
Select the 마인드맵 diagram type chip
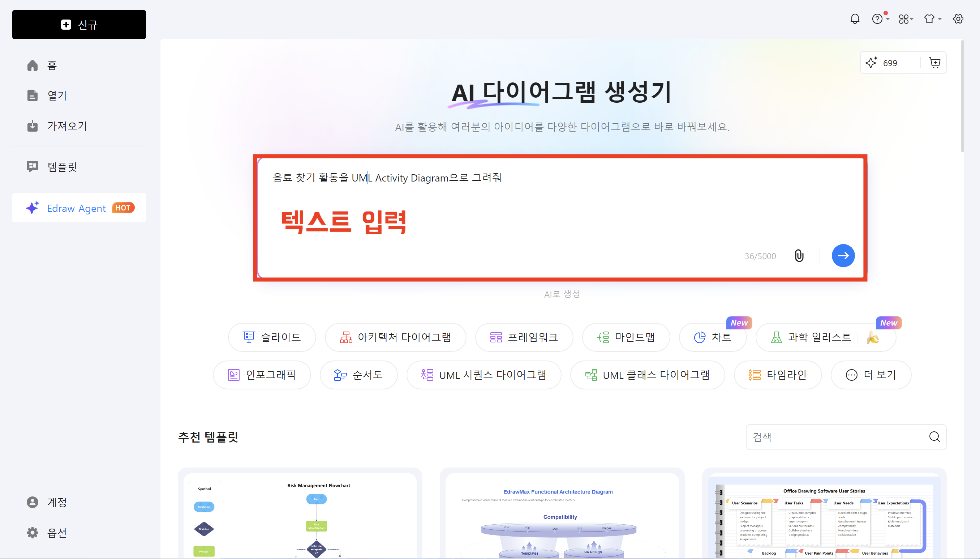click(x=626, y=337)
